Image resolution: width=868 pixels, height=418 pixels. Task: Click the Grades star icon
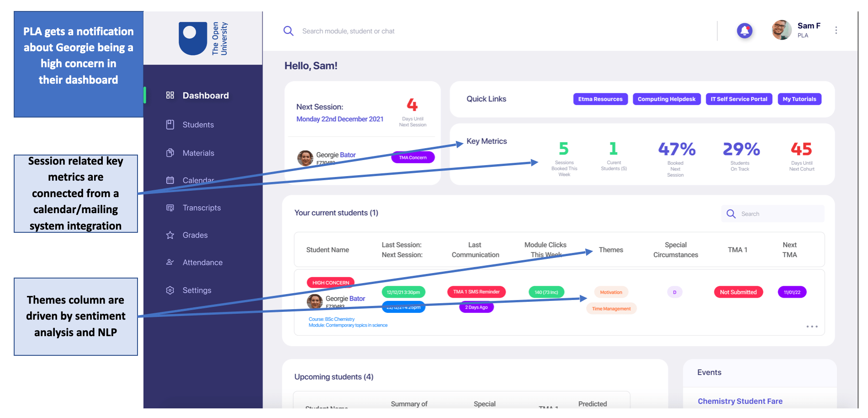[170, 235]
